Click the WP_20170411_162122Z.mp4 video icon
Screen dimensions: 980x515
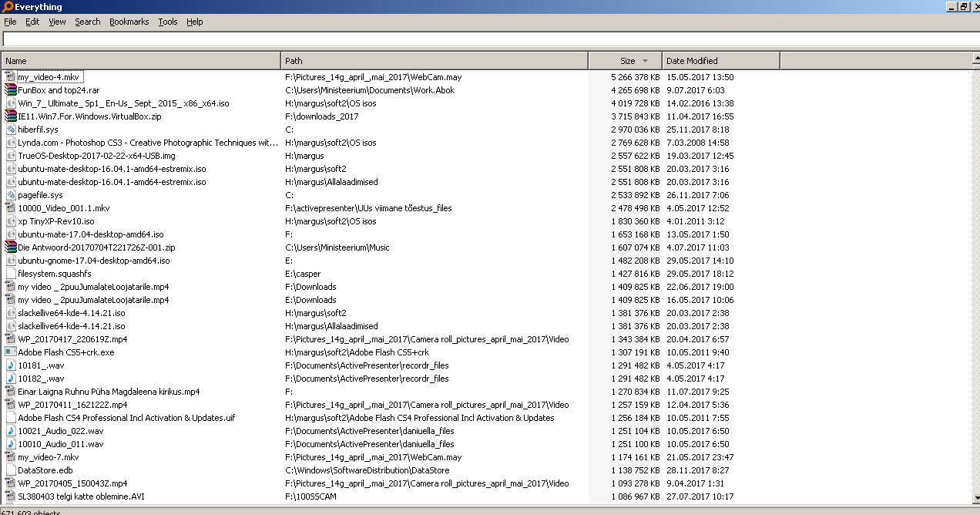[x=11, y=405]
